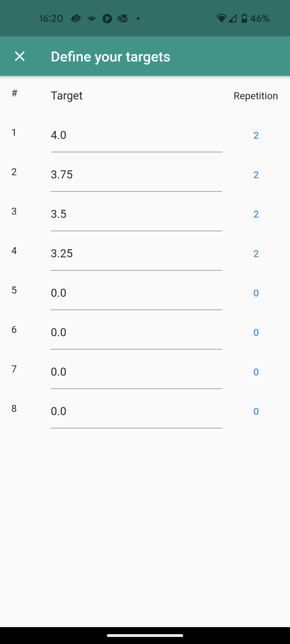The image size is (290, 644).
Task: Edit target 1 field showing 4.0
Action: [136, 135]
